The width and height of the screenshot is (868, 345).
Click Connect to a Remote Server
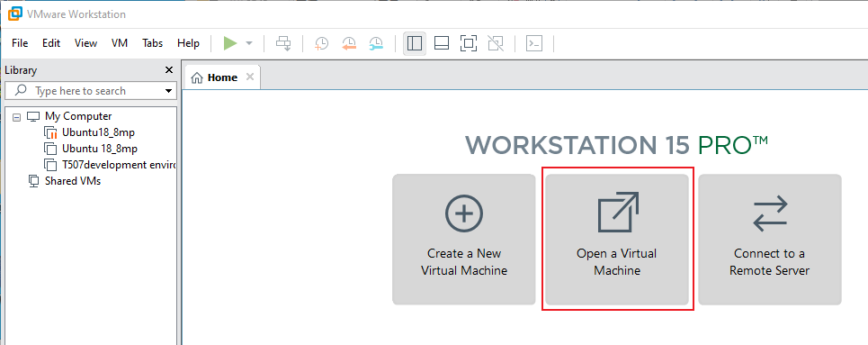pos(769,239)
